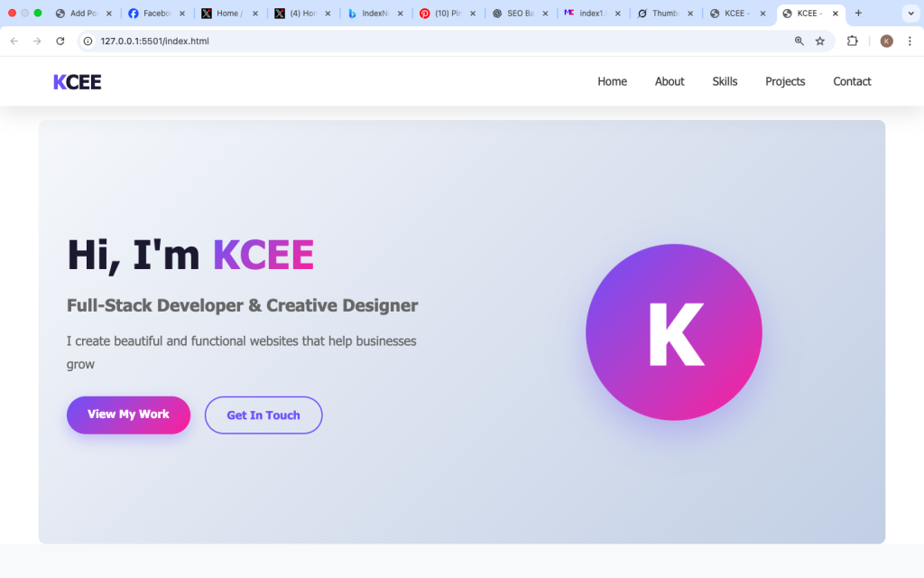The image size is (924, 578).
Task: Click the browser back arrow
Action: [14, 41]
